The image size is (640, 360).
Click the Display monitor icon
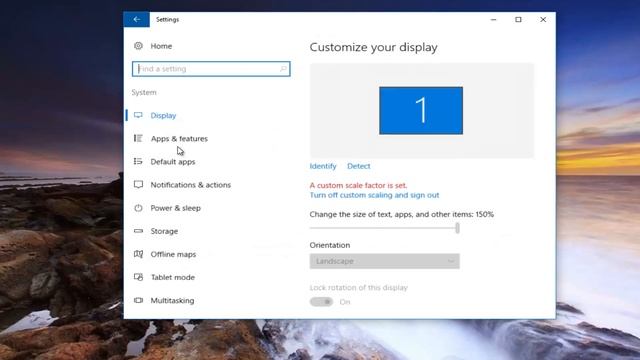[x=138, y=115]
